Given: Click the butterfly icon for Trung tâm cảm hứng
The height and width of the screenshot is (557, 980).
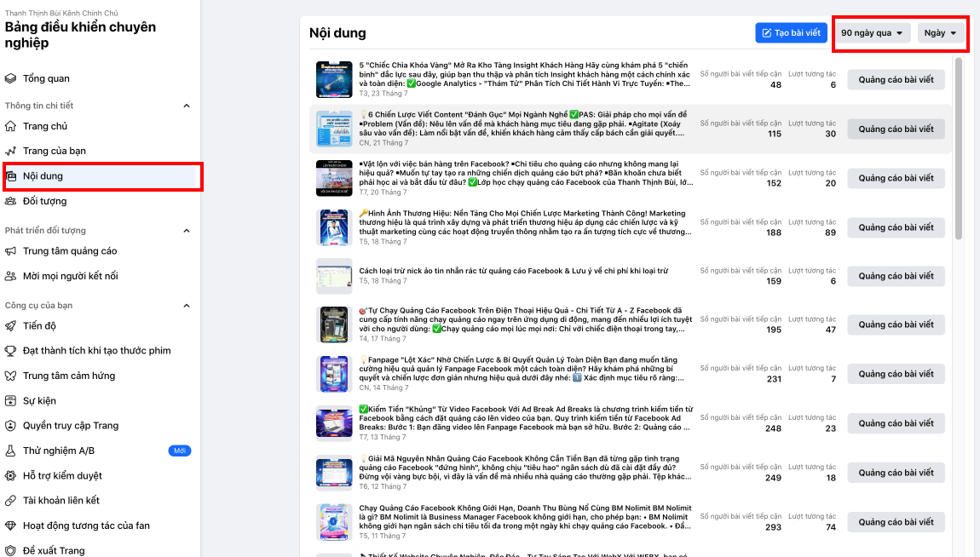Looking at the screenshot, I should (x=10, y=376).
